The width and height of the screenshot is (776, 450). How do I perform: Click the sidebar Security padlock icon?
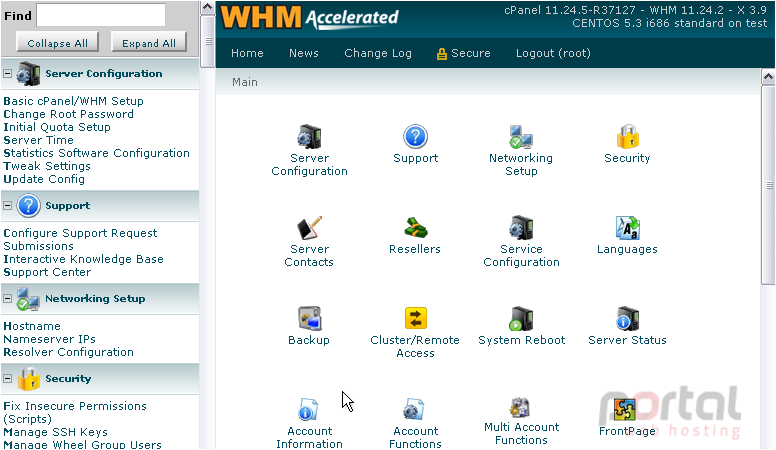click(29, 379)
